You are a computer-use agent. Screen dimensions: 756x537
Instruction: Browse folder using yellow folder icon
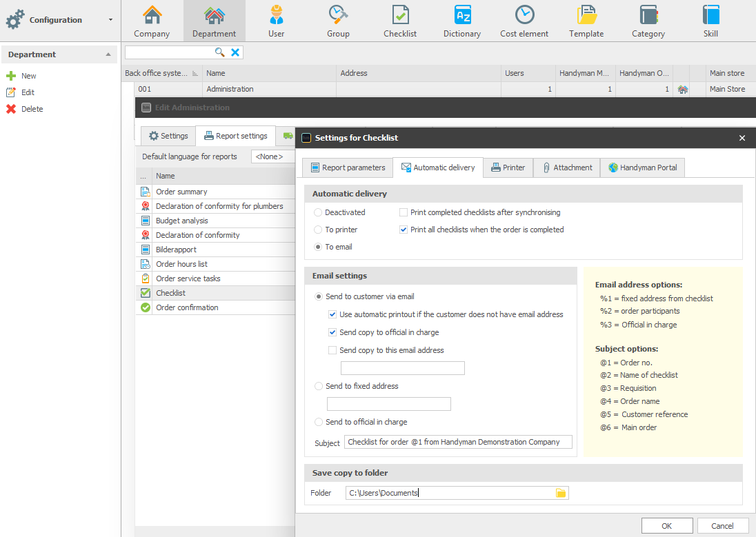point(561,493)
